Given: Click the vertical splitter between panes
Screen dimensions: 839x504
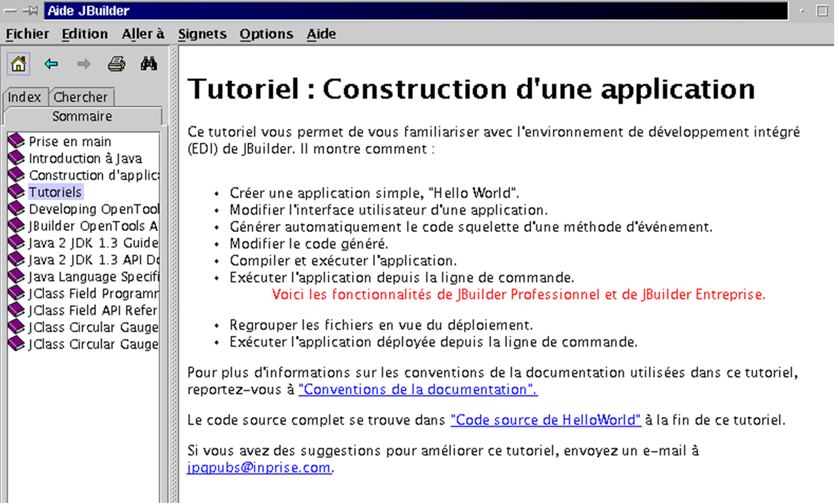Looking at the screenshot, I should pos(174,269).
